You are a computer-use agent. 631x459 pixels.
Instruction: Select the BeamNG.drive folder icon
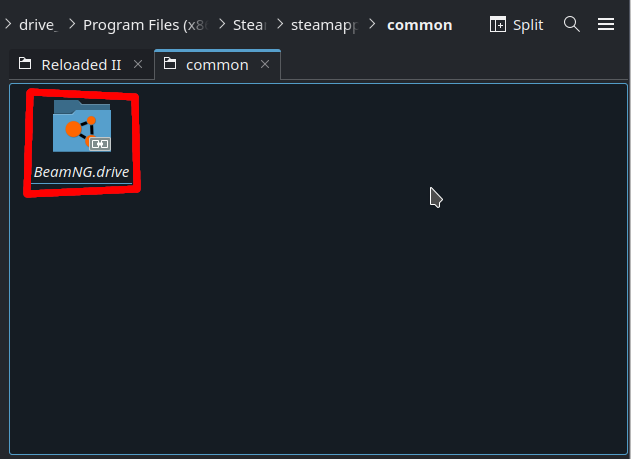point(82,126)
